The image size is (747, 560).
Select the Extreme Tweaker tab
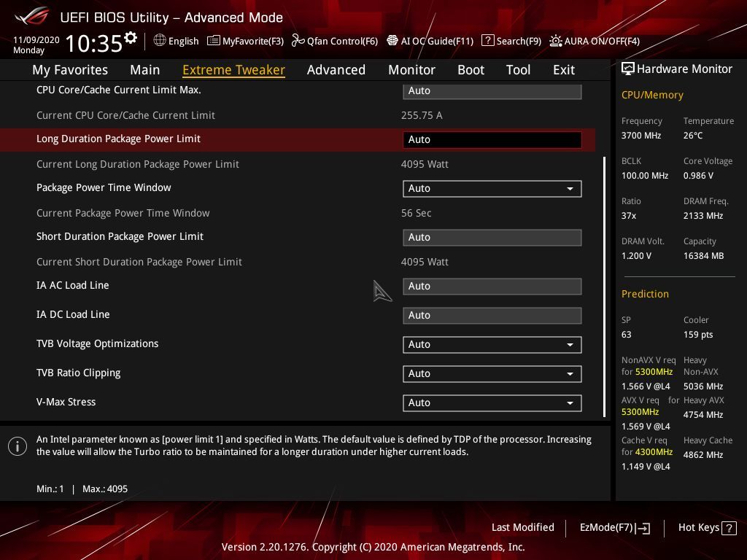[x=233, y=70]
